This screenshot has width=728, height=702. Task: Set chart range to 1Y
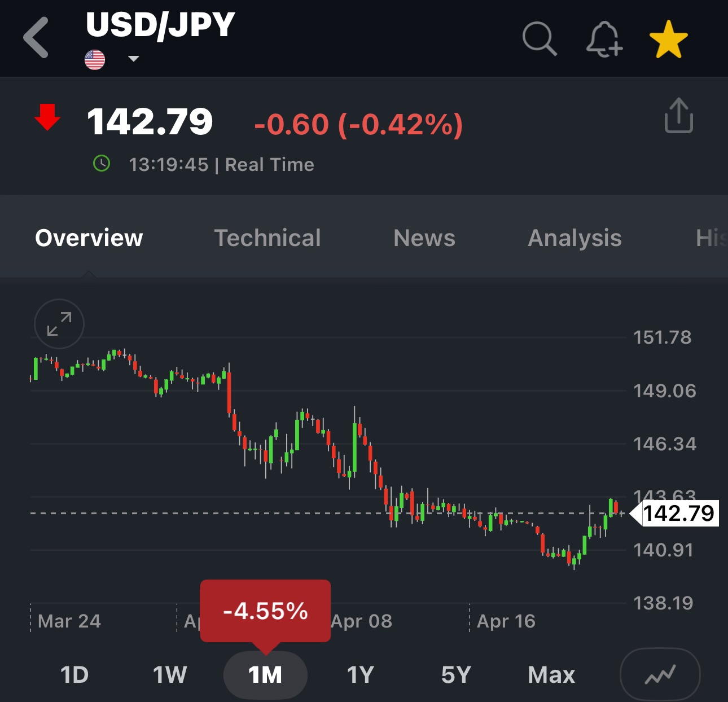361,674
